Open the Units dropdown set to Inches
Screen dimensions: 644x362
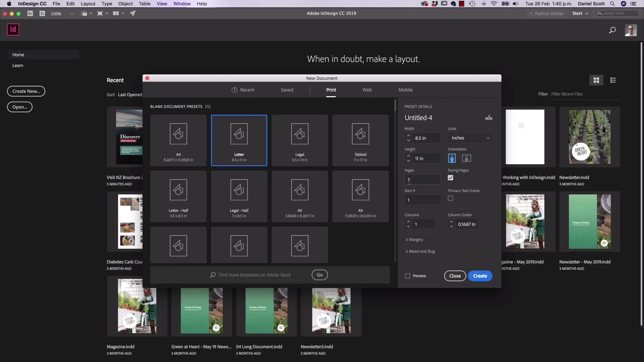point(470,138)
